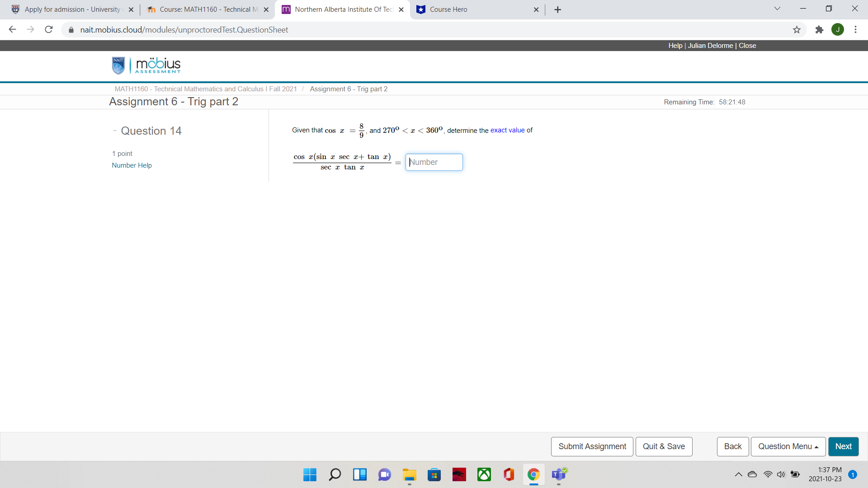The image size is (868, 488).
Task: Open Chrome profile avatar J
Action: coord(837,30)
